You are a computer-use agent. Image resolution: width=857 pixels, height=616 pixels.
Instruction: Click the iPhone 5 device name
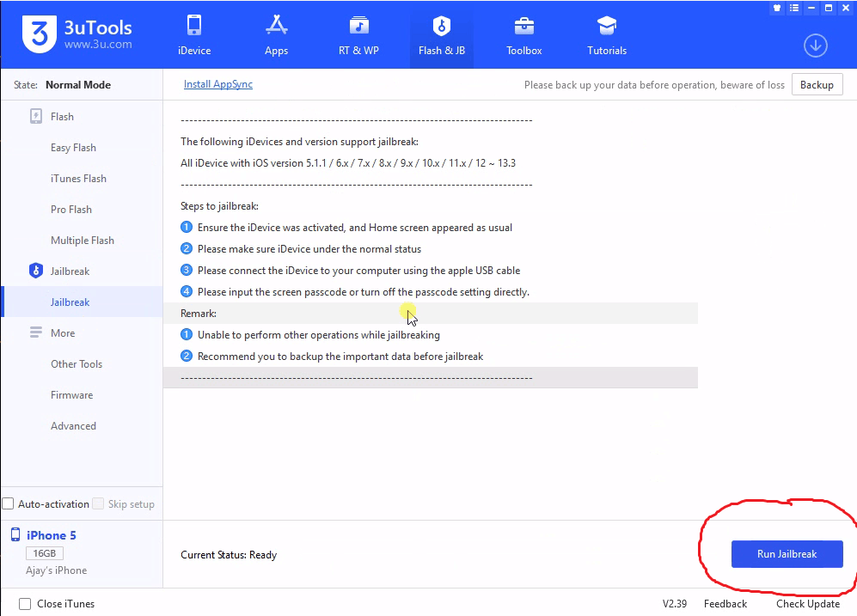(x=52, y=535)
